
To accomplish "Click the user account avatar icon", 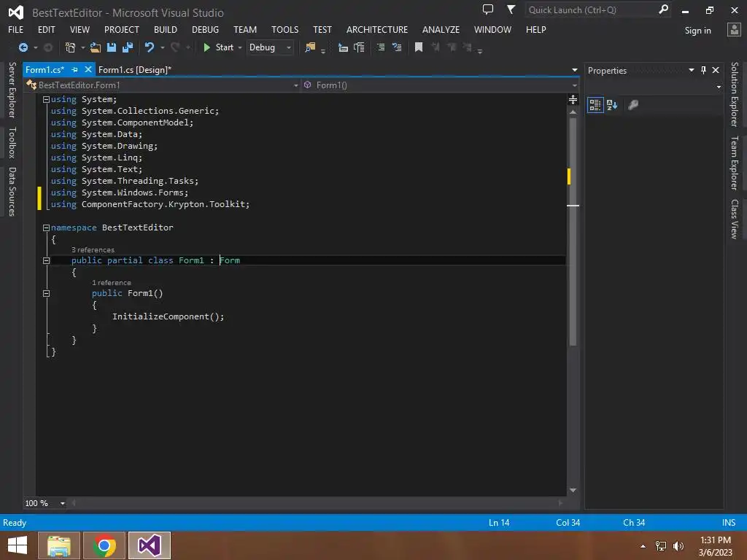I will [734, 29].
